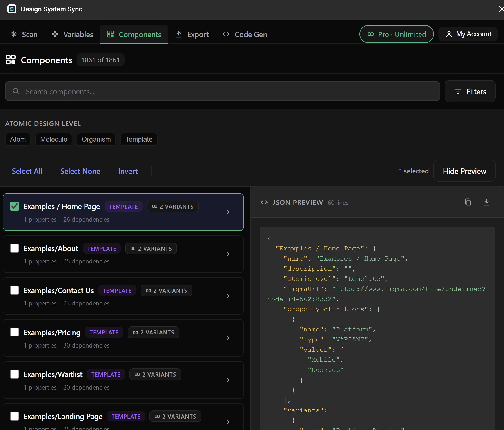This screenshot has width=504, height=430.
Task: Open the Components tab
Action: click(x=134, y=34)
